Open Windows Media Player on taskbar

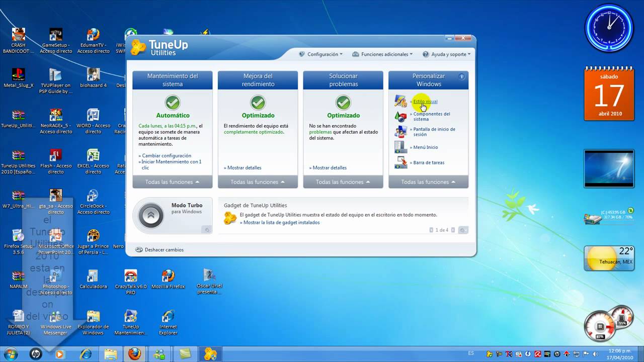click(59, 353)
